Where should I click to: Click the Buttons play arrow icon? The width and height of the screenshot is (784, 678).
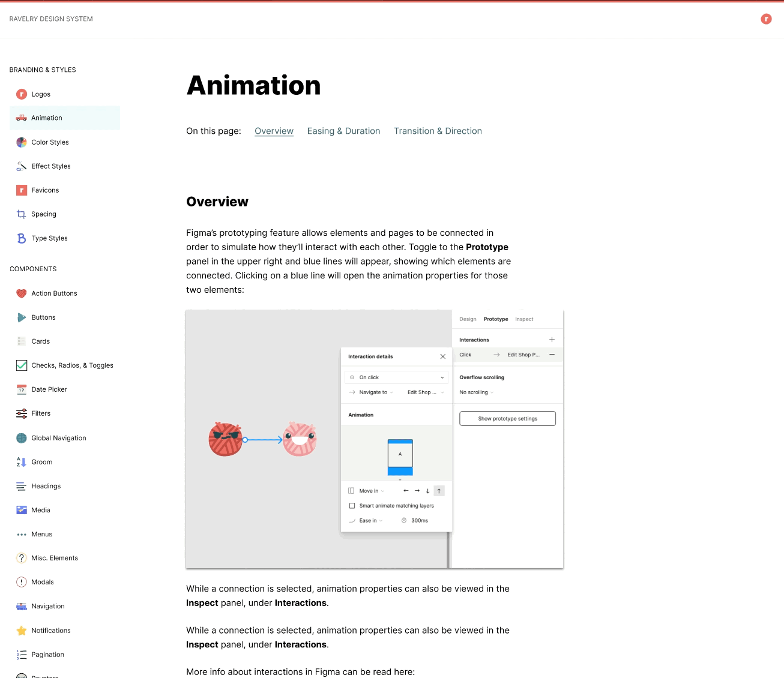pyautogui.click(x=22, y=317)
